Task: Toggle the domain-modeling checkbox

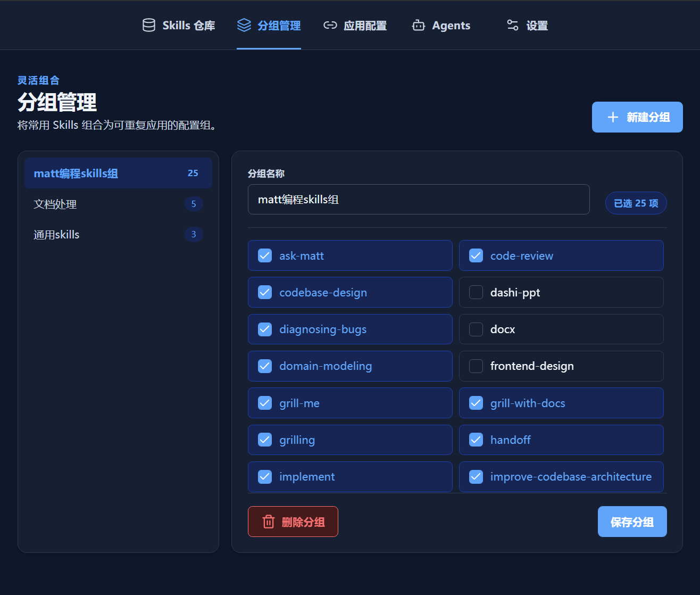Action: (x=265, y=366)
